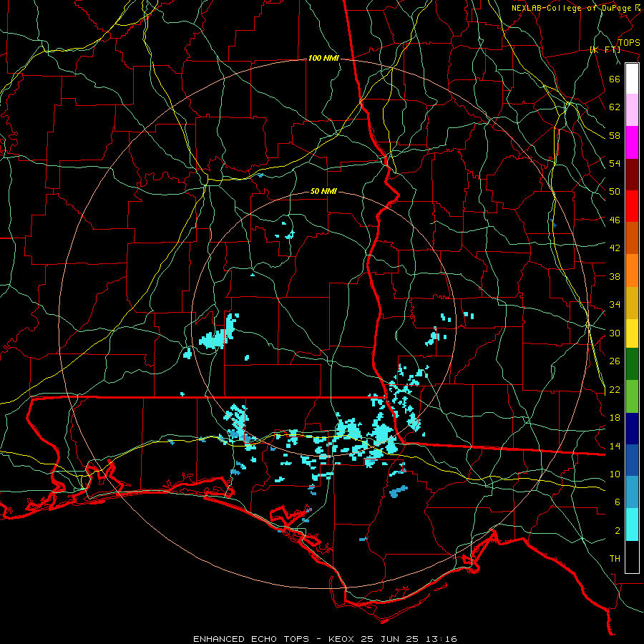Select the '54' legend value
The width and height of the screenshot is (644, 644).
pyautogui.click(x=615, y=163)
